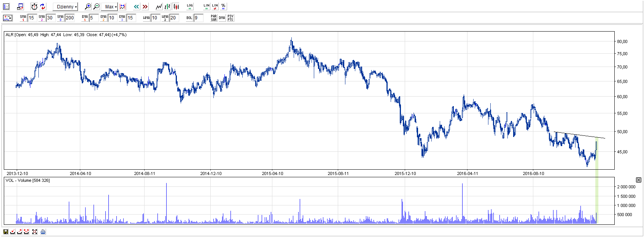Click the zoom out magnifier icon
Image resolution: width=644 pixels, height=237 pixels.
96,6
